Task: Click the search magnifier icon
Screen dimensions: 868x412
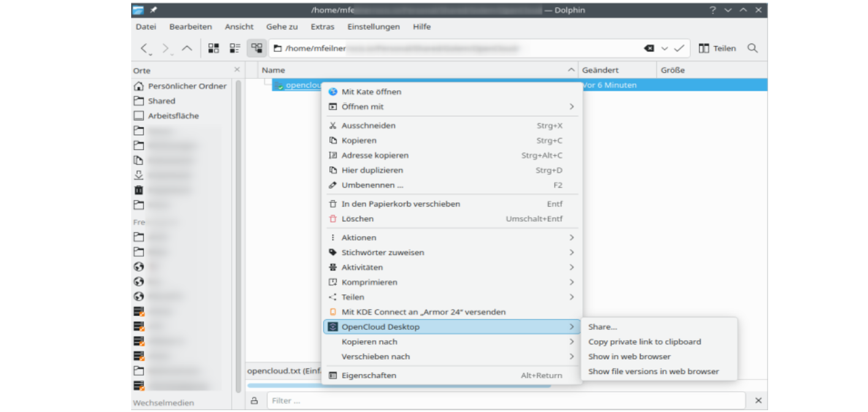Action: [x=753, y=48]
